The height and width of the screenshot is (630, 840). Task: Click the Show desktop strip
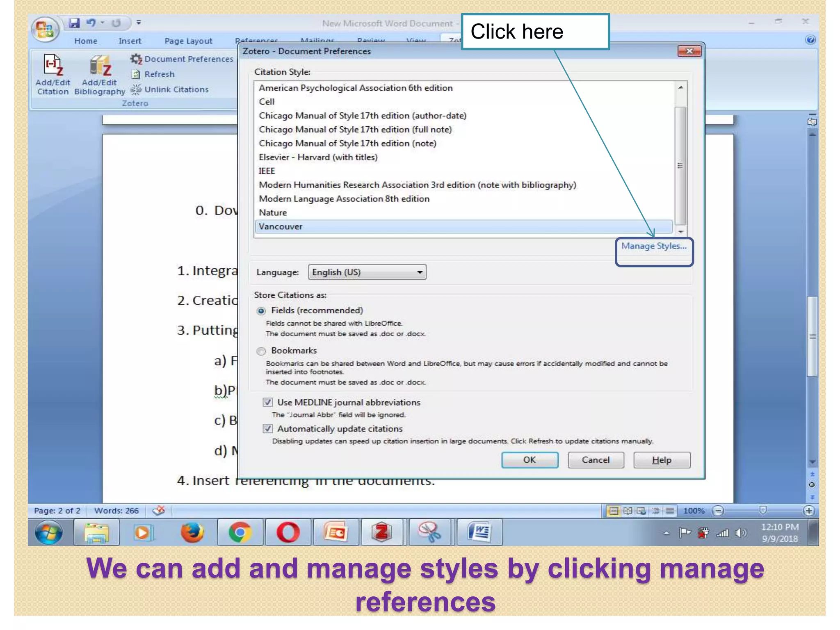coord(814,532)
